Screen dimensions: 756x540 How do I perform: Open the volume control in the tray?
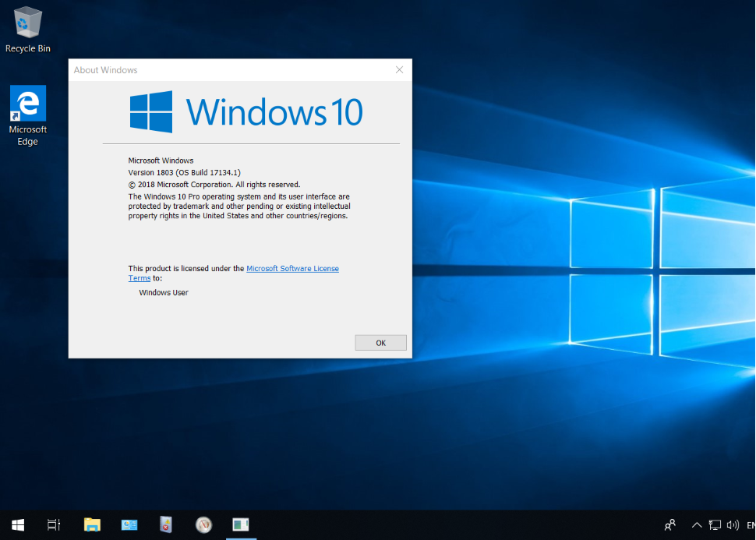tap(733, 525)
